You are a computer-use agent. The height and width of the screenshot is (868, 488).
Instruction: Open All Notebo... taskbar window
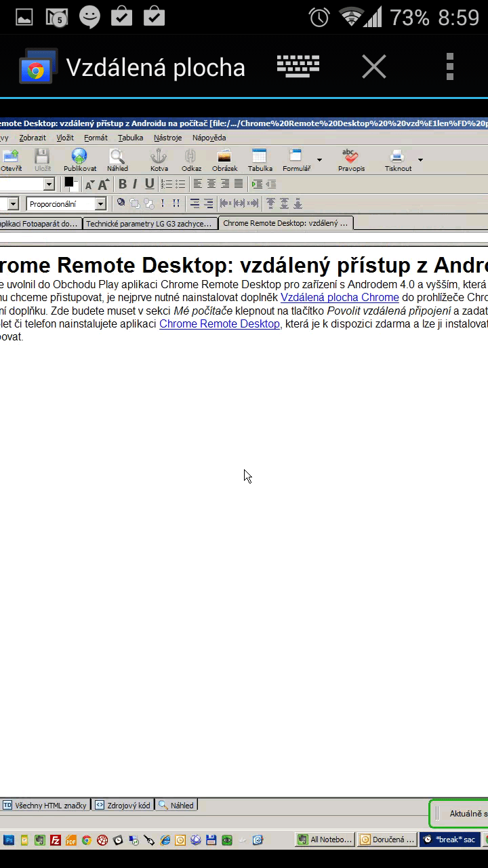point(325,840)
